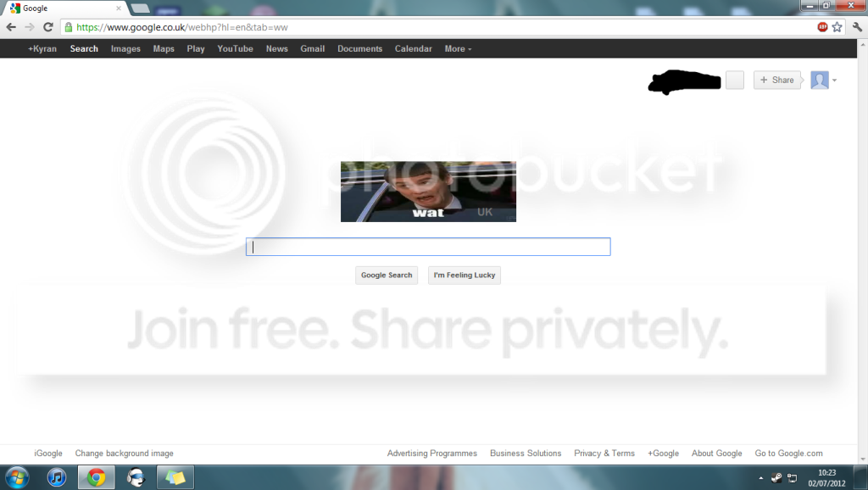The height and width of the screenshot is (490, 868).
Task: Open Images in Google bar
Action: (125, 48)
